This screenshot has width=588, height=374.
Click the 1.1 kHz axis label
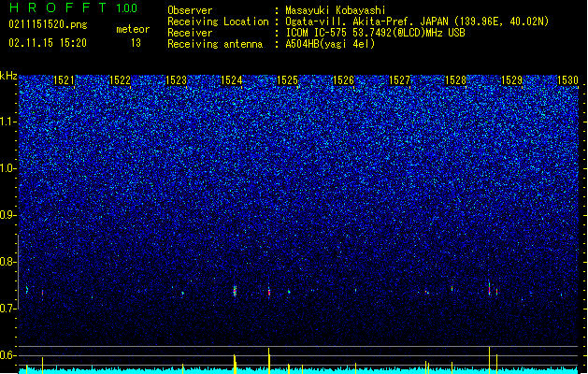coord(7,122)
